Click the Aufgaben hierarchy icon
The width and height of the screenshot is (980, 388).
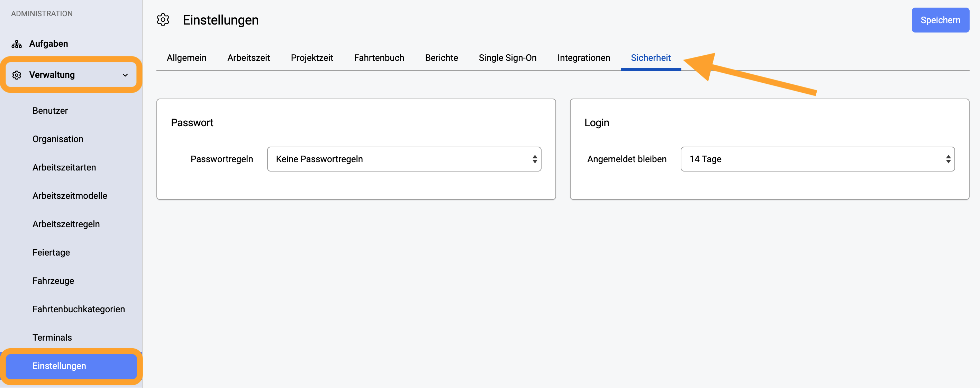click(16, 44)
